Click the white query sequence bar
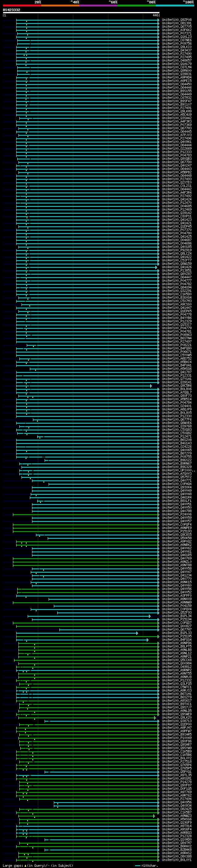 pyautogui.click(x=81, y=13)
